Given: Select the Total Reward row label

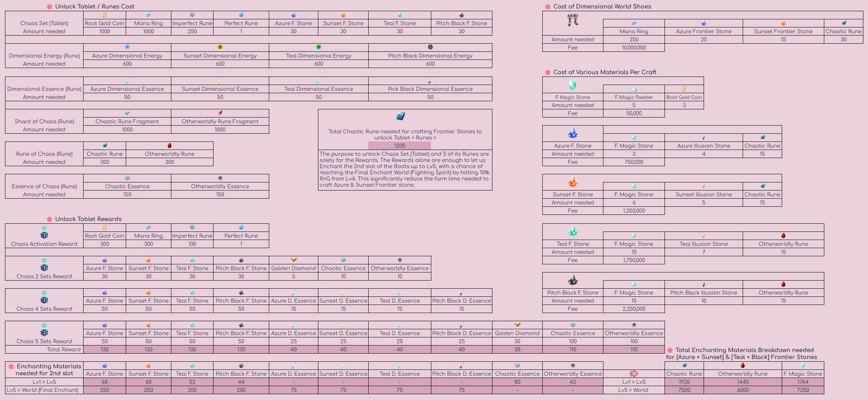Looking at the screenshot, I should (64, 349).
